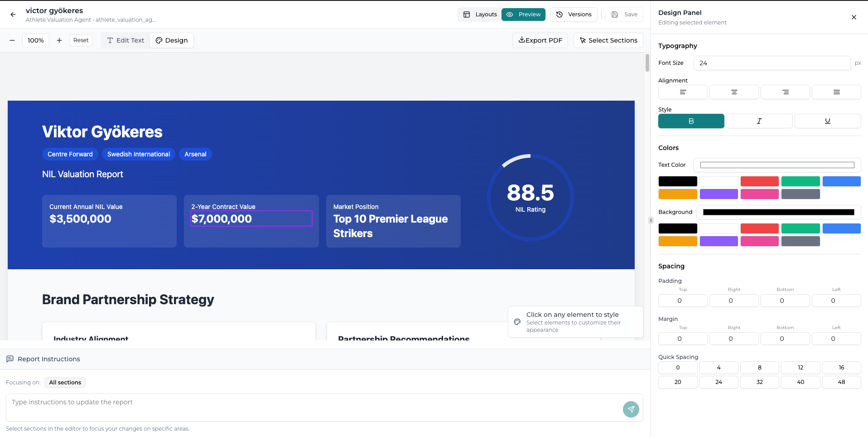This screenshot has height=437, width=868.
Task: Pick orange text color swatch
Action: [678, 194]
